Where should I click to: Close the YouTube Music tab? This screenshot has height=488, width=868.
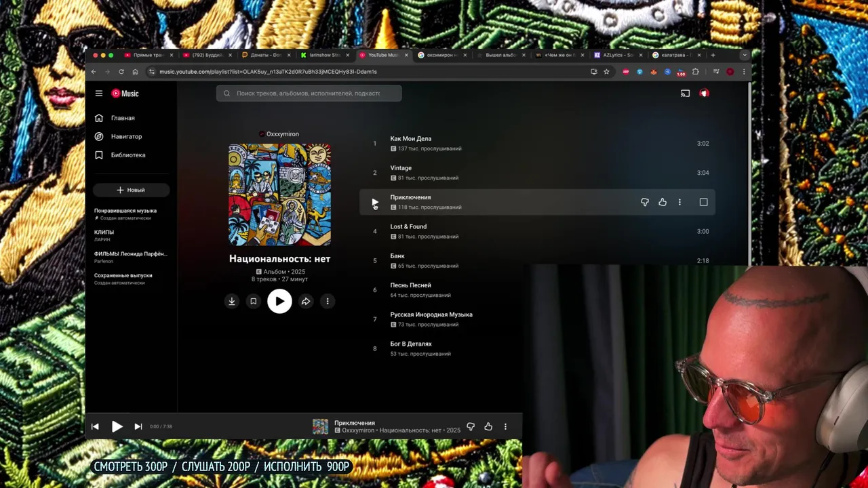(406, 55)
